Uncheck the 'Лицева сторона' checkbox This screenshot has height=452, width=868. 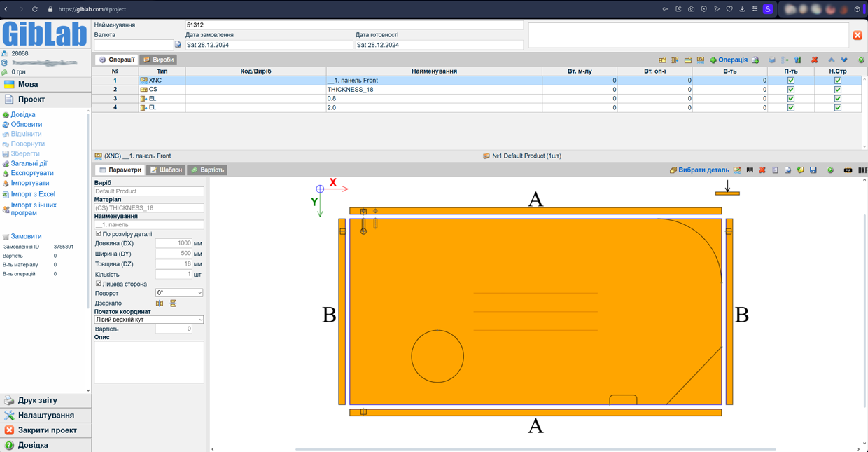point(99,284)
